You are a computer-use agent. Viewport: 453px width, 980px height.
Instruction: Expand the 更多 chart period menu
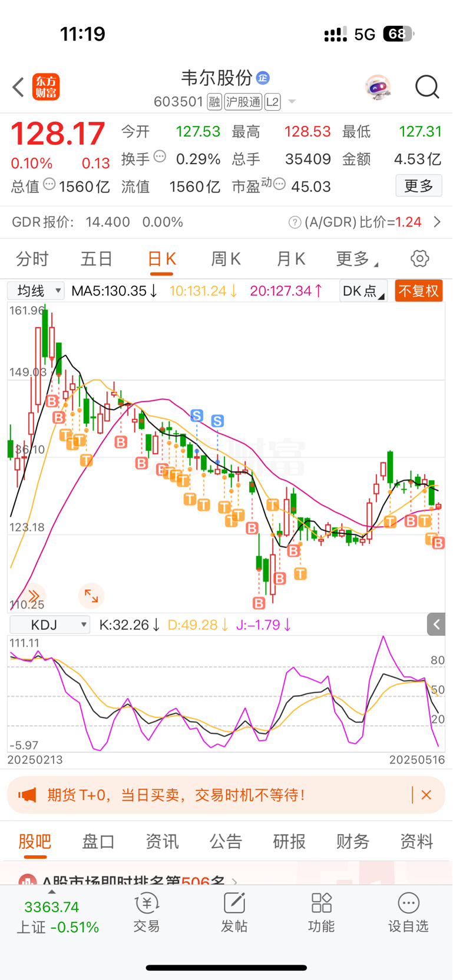[356, 258]
